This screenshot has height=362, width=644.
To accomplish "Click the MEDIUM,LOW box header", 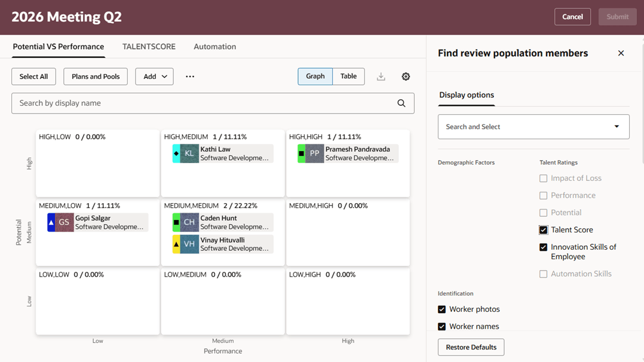I will click(x=79, y=206).
